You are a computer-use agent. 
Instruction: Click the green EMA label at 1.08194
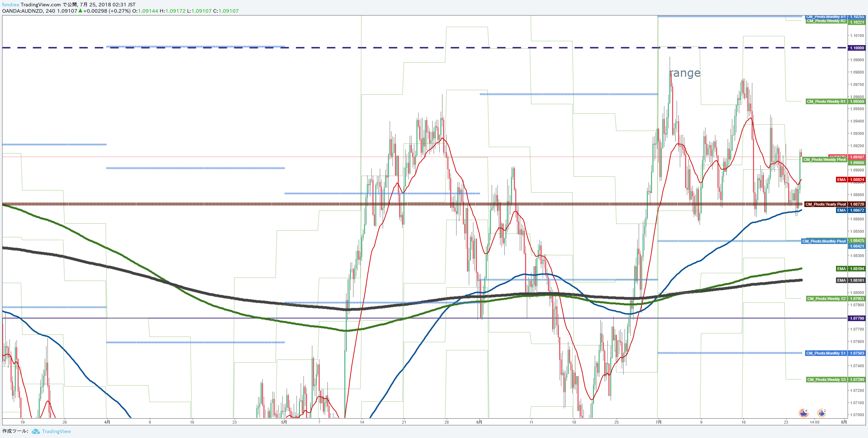tap(841, 269)
